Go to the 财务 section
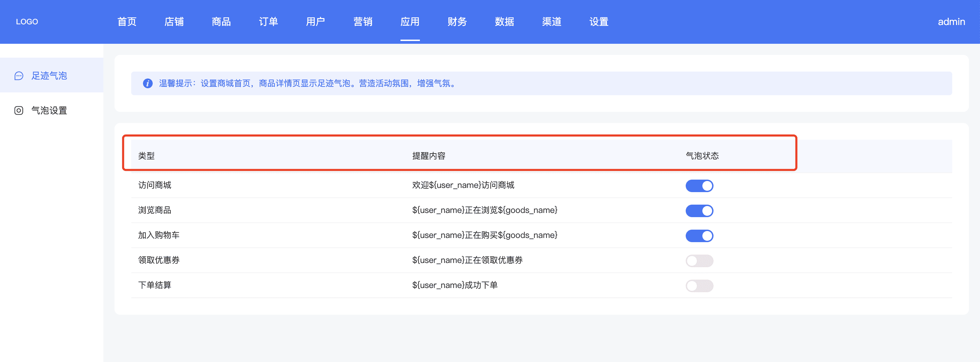980x362 pixels. 457,22
